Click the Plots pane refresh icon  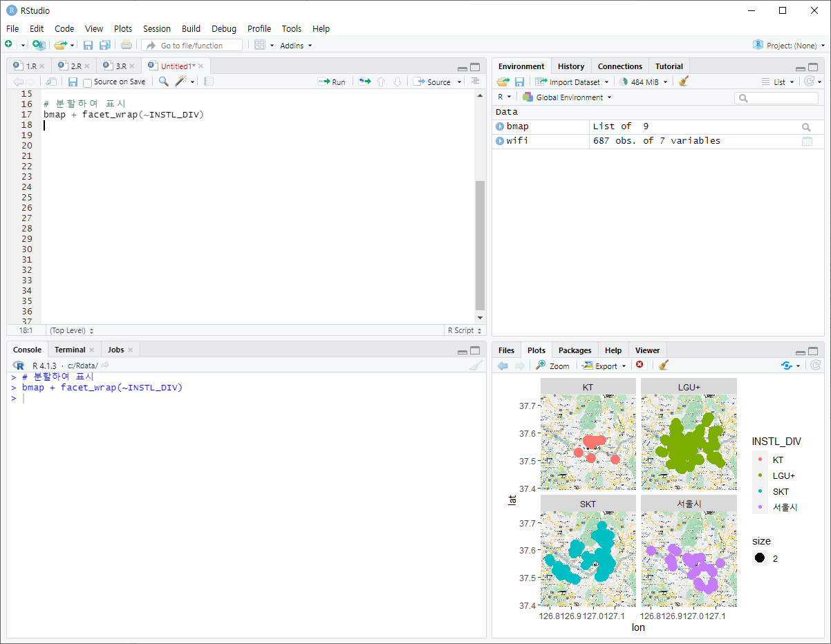(815, 366)
